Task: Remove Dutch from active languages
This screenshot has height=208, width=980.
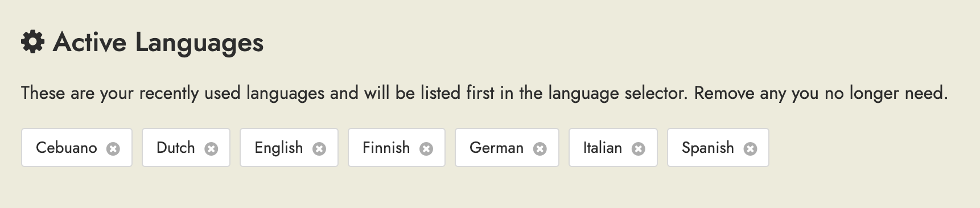Action: coord(211,148)
